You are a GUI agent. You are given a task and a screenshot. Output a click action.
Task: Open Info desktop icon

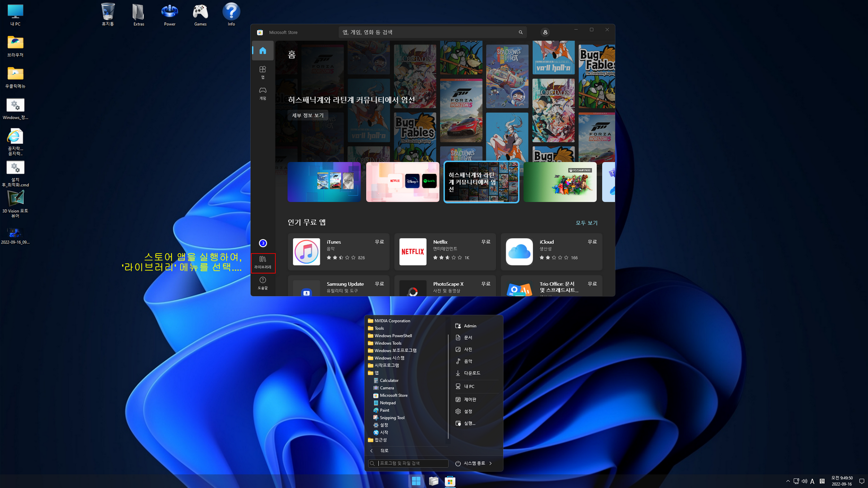coord(232,15)
